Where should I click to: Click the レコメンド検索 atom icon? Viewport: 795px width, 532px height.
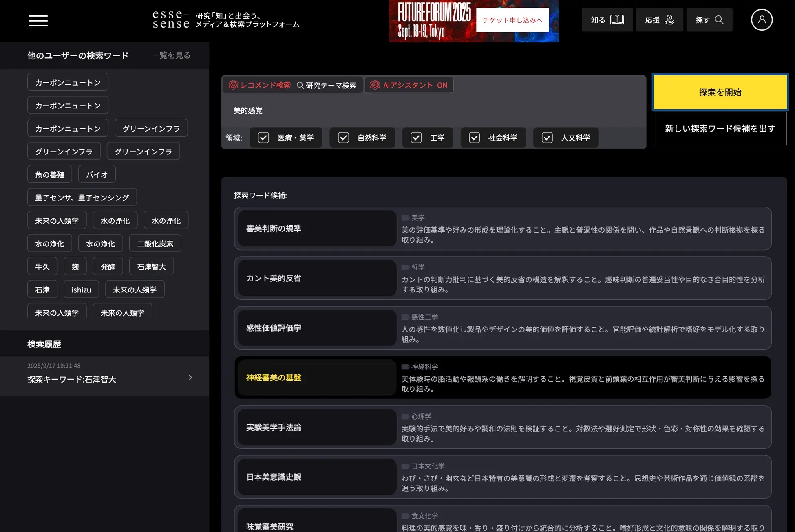click(x=233, y=85)
